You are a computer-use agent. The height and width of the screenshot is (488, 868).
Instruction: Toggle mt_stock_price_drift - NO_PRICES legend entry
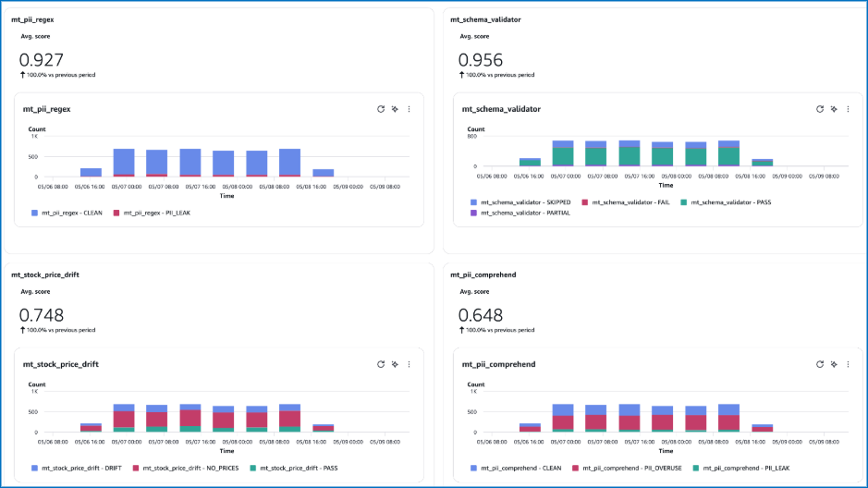(x=186, y=468)
